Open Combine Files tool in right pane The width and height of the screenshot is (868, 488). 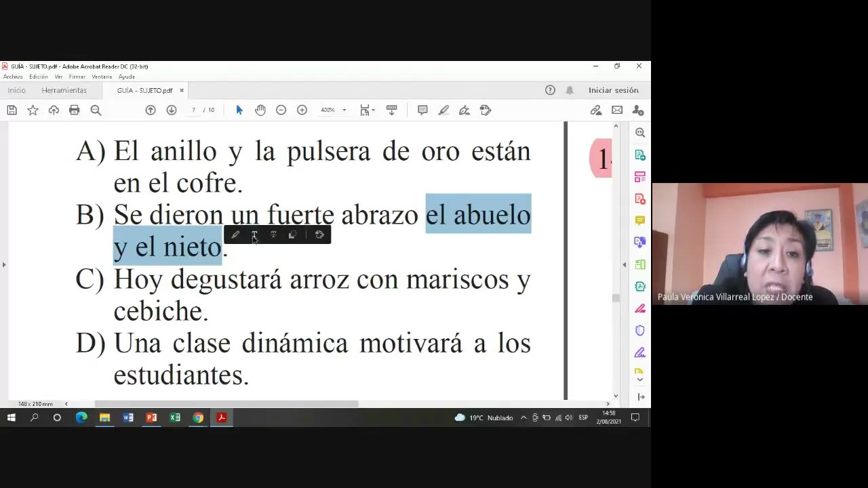tap(640, 243)
